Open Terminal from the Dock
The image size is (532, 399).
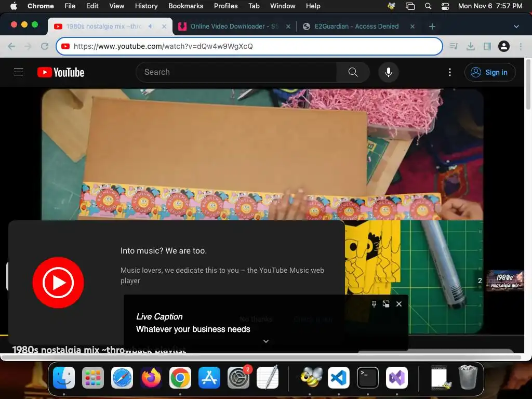click(x=368, y=378)
